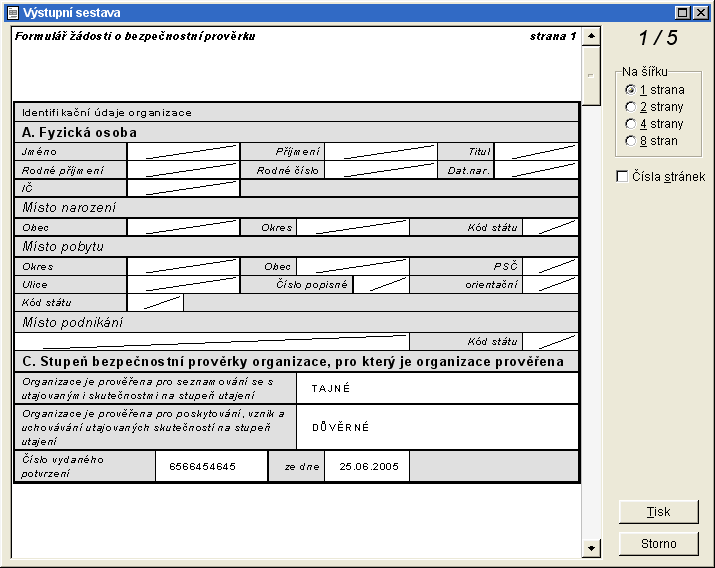This screenshot has height=568, width=715.
Task: Click the 1 / 5 page indicator
Action: (658, 39)
